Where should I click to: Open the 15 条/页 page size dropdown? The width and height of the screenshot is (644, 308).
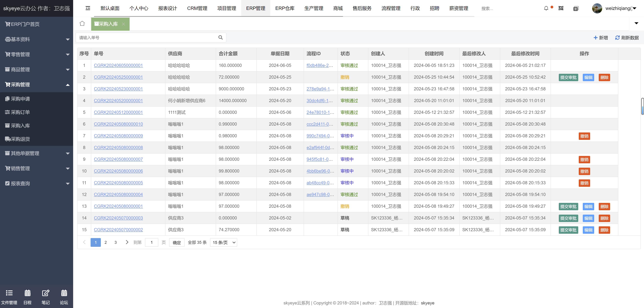[x=223, y=242]
